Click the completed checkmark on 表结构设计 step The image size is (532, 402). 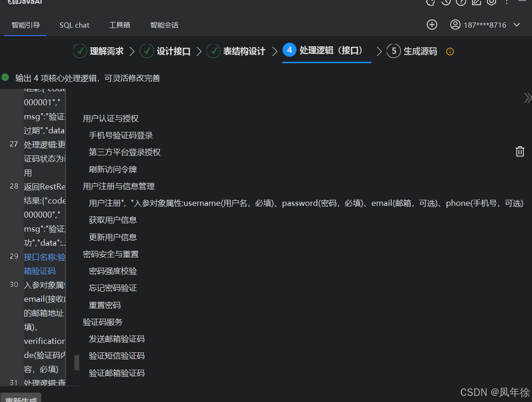214,51
